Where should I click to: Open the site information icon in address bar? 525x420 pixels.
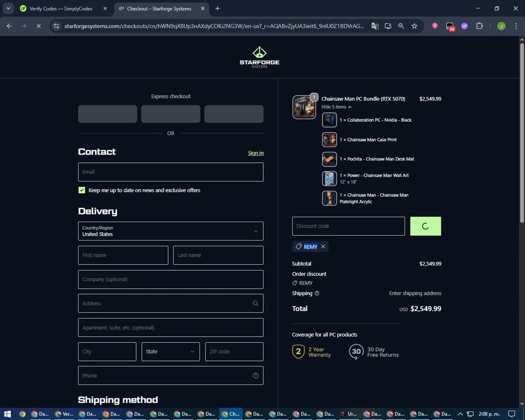click(x=56, y=26)
